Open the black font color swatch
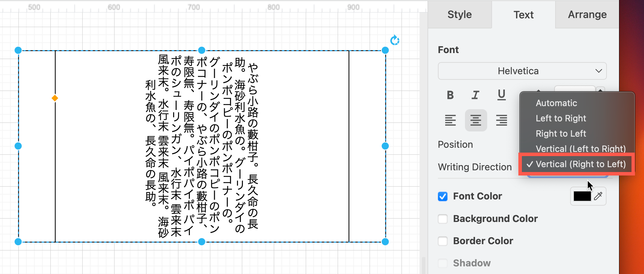This screenshot has width=644, height=274. pos(582,196)
